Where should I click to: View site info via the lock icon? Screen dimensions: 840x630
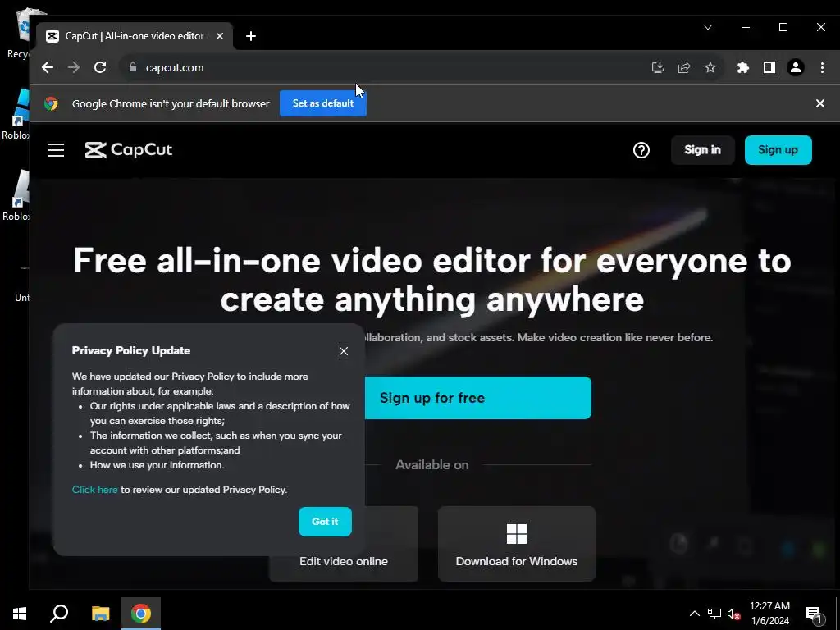[x=133, y=67]
